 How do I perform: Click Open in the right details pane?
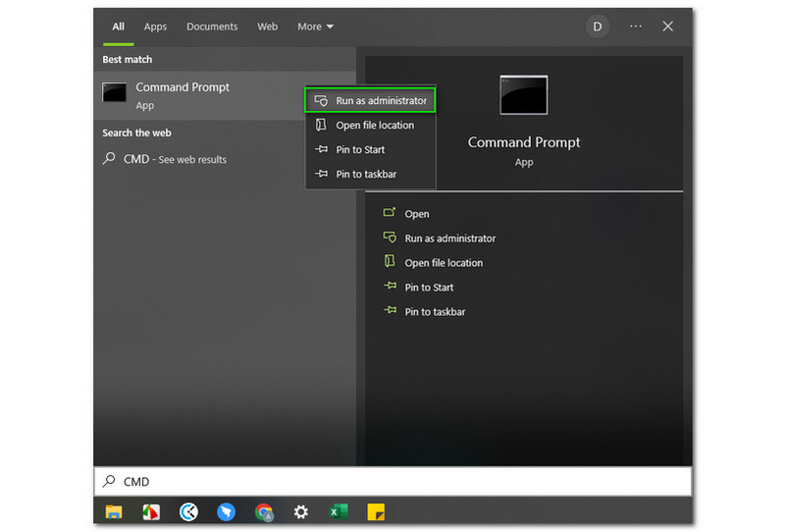click(x=416, y=214)
